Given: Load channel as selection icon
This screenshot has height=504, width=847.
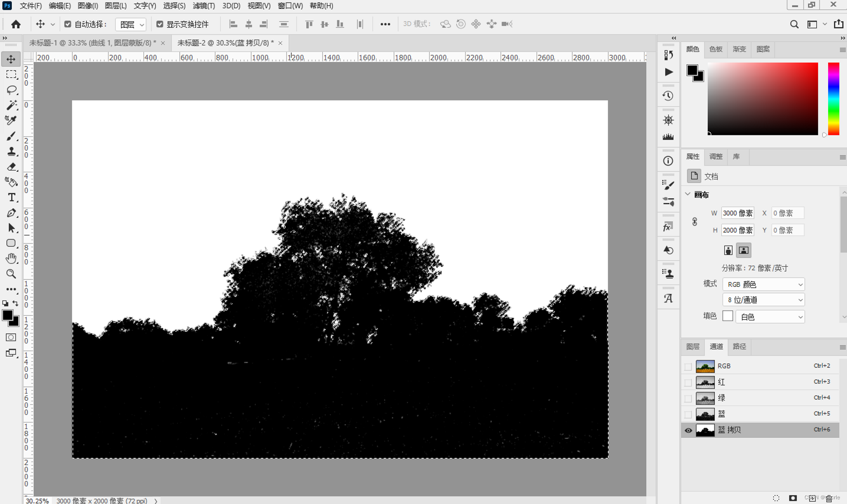Looking at the screenshot, I should click(776, 498).
